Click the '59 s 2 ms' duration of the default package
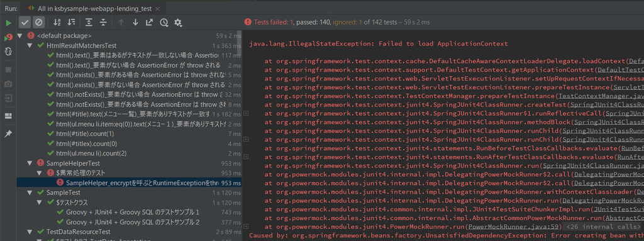This screenshot has width=644, height=241. click(x=229, y=36)
